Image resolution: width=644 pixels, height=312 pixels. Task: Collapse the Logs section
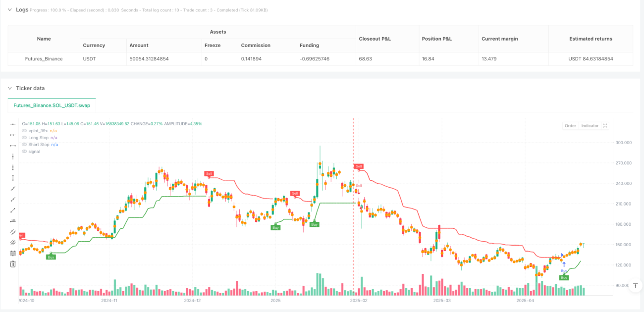[9, 9]
